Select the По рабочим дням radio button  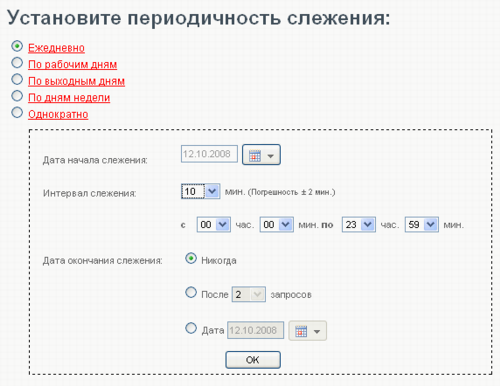pyautogui.click(x=17, y=63)
